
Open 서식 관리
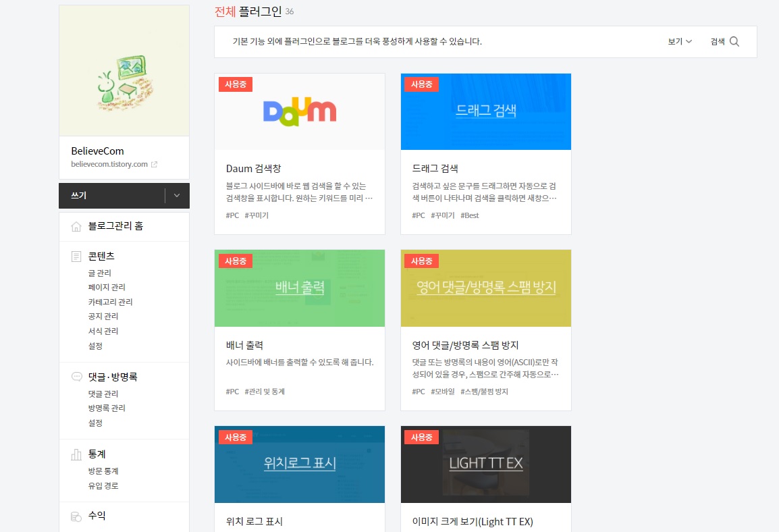(x=103, y=331)
